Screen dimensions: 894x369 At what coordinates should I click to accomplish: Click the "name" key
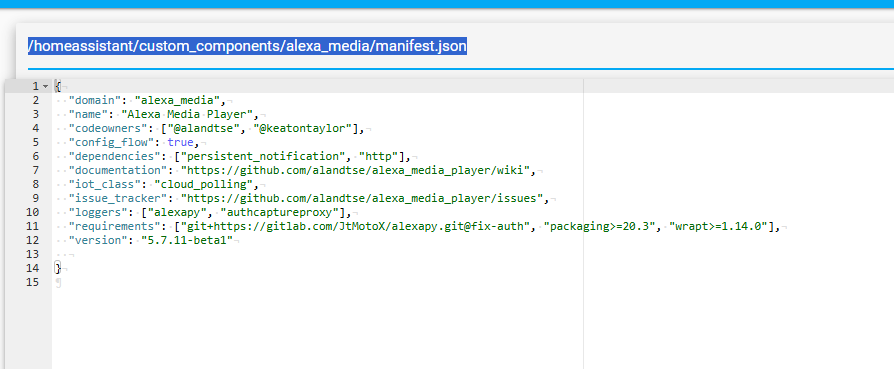(x=88, y=114)
